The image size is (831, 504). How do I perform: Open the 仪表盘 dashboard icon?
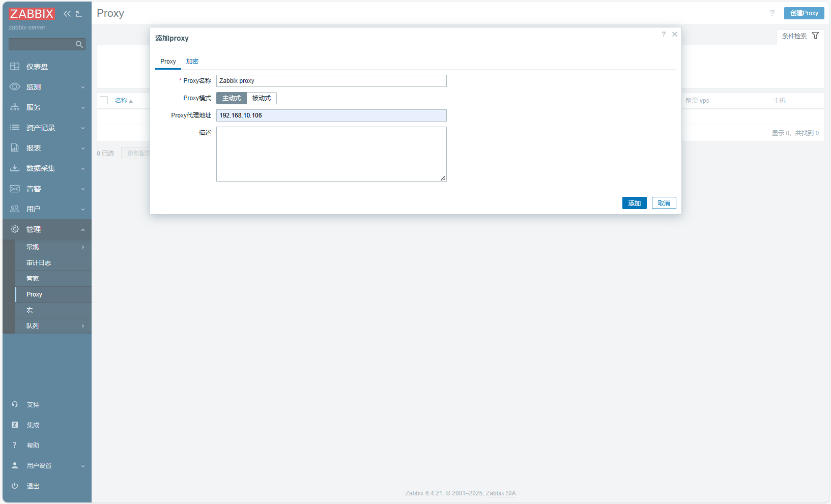[15, 67]
